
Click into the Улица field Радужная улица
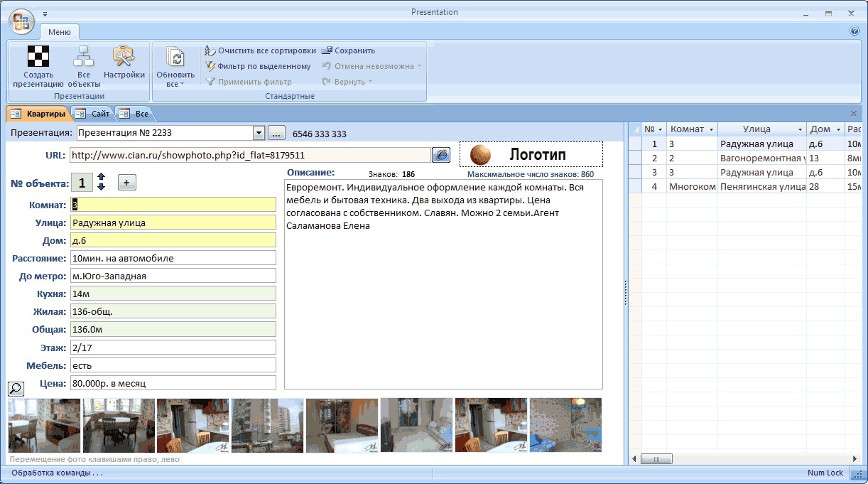[173, 222]
